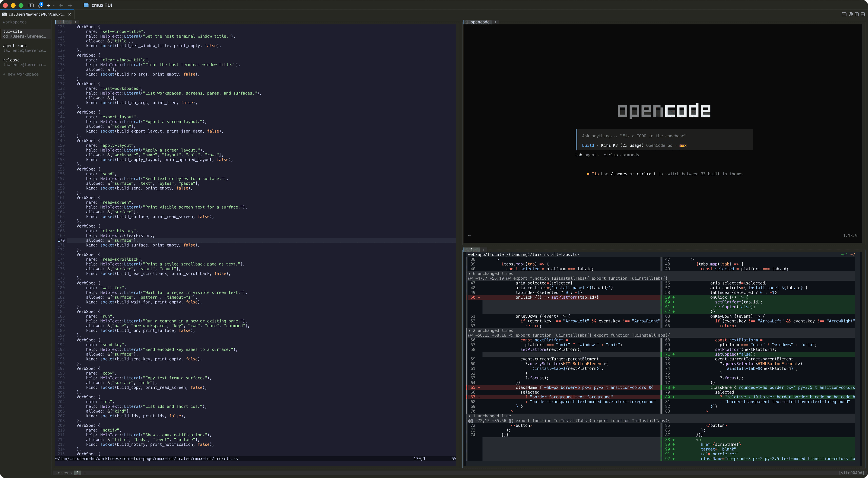The width and height of the screenshot is (868, 478).
Task: Click the max variant label in opencode
Action: [x=683, y=145]
